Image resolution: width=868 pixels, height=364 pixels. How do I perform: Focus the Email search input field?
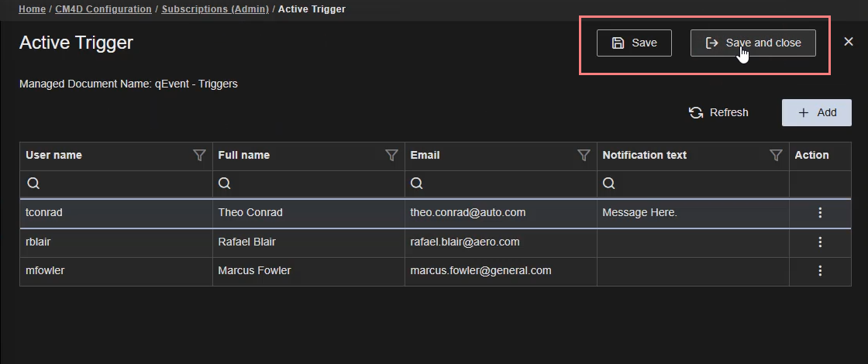tap(508, 184)
